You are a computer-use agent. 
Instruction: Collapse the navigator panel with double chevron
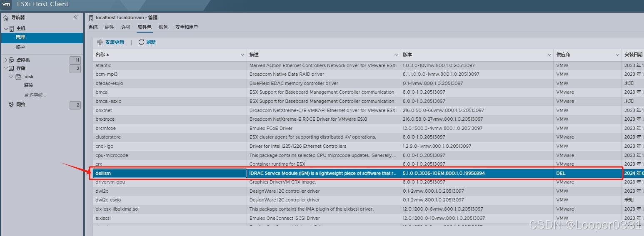point(75,17)
